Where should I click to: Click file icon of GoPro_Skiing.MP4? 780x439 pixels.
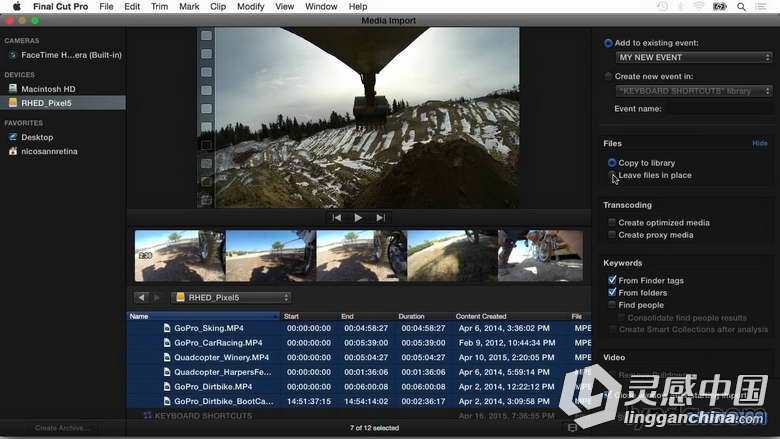point(167,328)
